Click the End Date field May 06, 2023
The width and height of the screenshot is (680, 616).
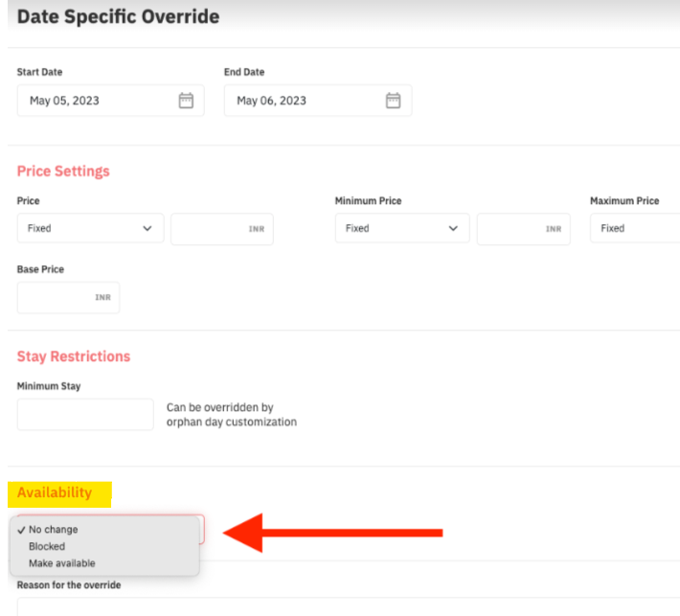click(x=318, y=101)
